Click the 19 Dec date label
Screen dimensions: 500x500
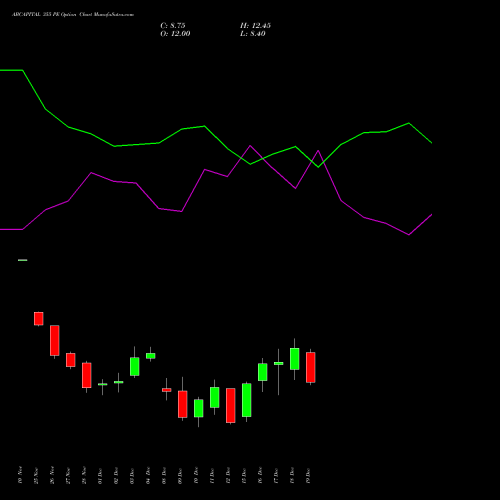point(308,476)
